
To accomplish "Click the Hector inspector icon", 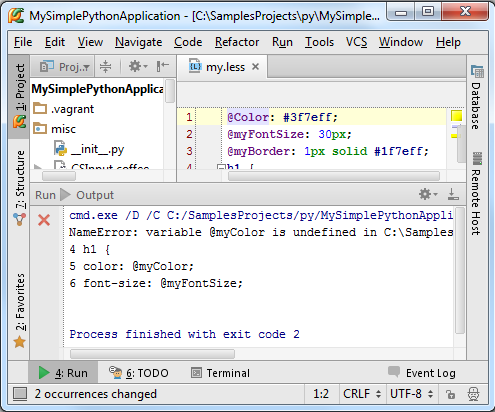I will 473,394.
